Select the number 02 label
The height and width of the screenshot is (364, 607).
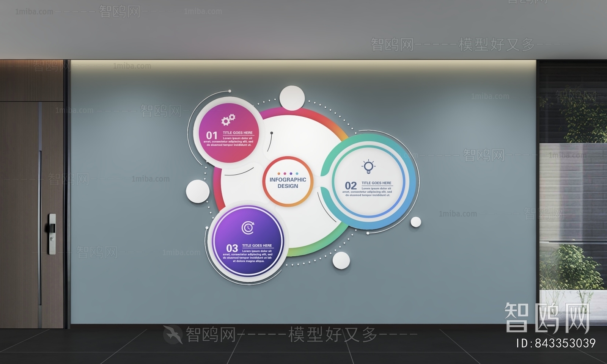point(351,186)
